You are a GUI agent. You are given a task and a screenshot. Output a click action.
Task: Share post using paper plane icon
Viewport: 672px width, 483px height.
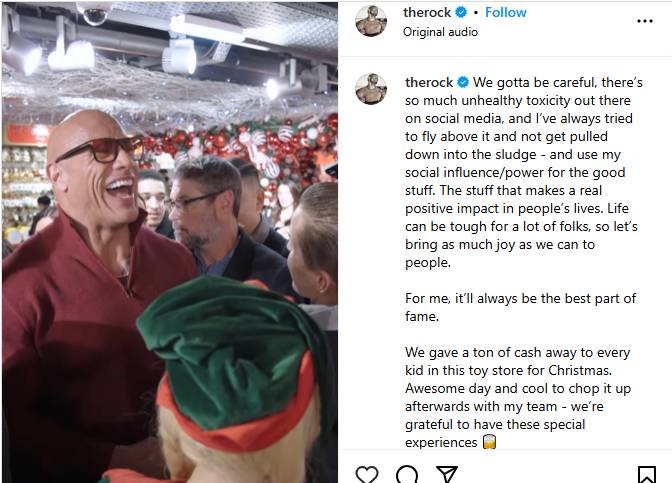[447, 474]
